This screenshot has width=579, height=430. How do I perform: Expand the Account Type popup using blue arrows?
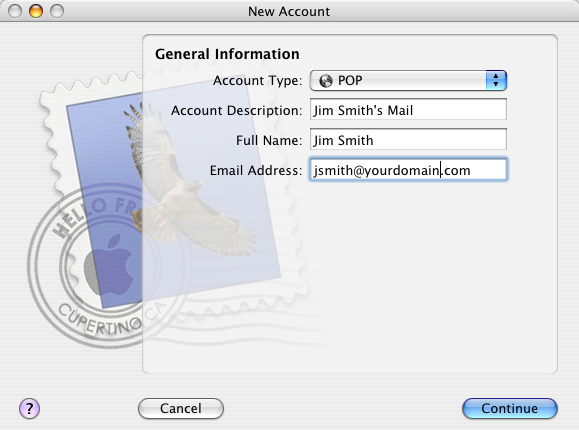496,80
